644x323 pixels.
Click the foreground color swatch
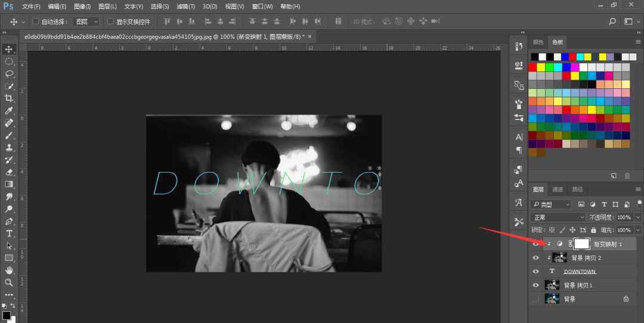(x=6, y=315)
